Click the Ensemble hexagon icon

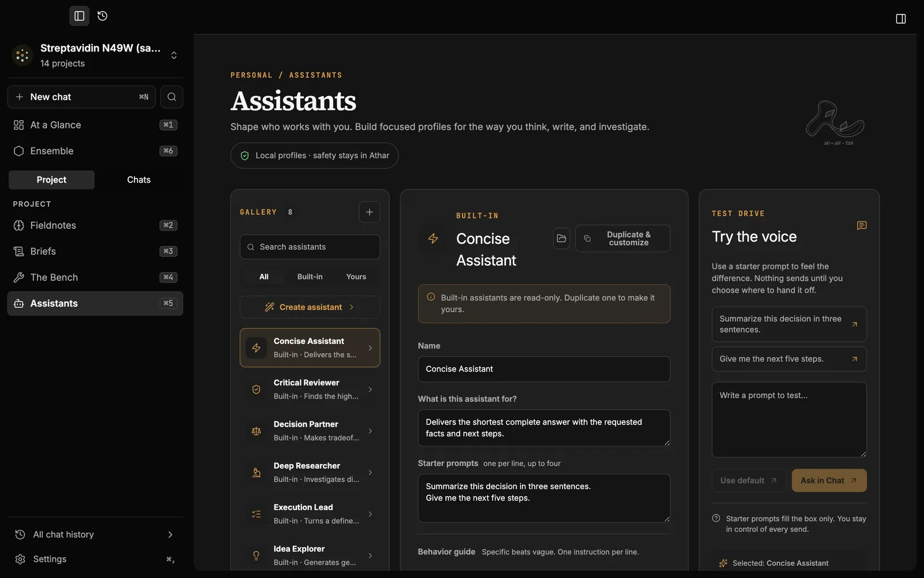[x=18, y=151]
